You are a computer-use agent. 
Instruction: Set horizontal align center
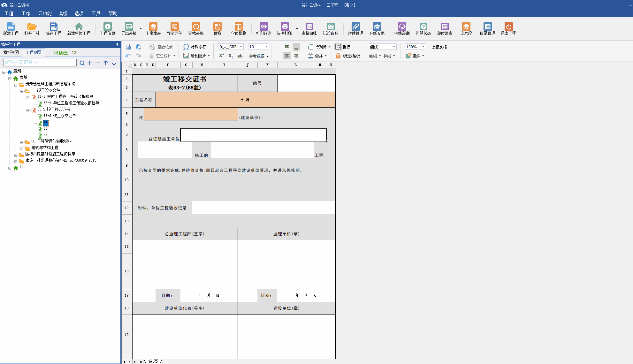coord(287,56)
